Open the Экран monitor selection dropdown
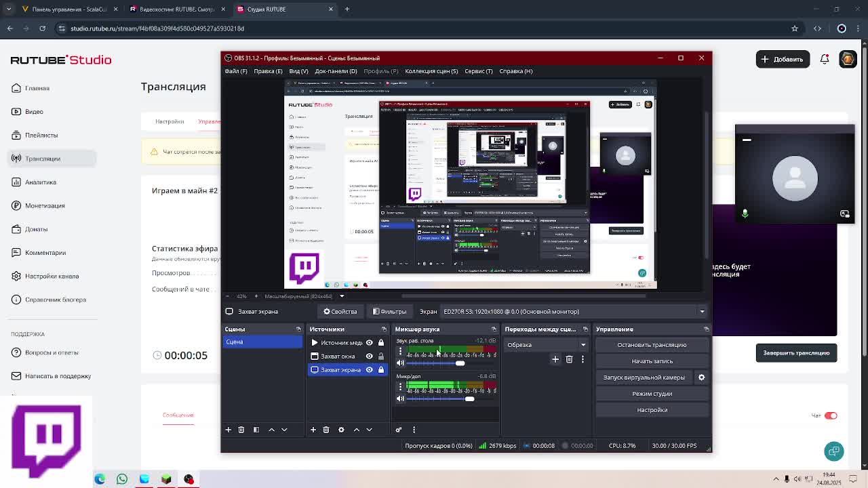This screenshot has height=488, width=868. pyautogui.click(x=574, y=312)
